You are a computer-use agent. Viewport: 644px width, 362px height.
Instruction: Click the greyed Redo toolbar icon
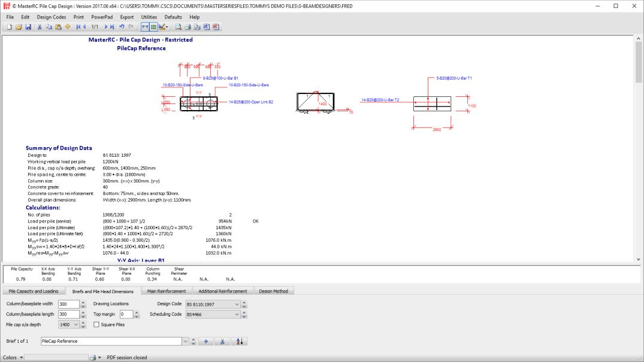click(x=131, y=27)
